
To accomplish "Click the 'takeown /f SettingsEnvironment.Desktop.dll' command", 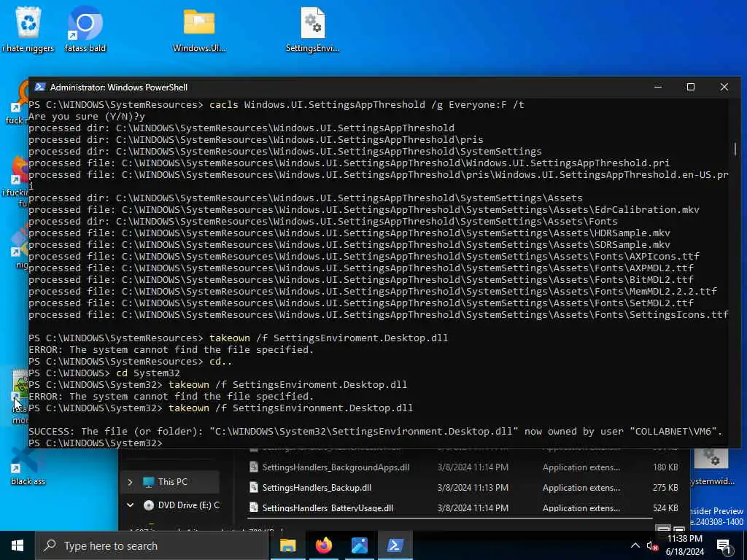I will [220, 408].
